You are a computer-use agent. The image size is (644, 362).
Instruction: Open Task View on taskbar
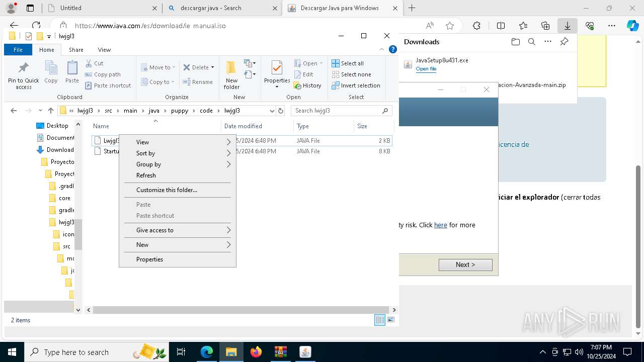(181, 352)
